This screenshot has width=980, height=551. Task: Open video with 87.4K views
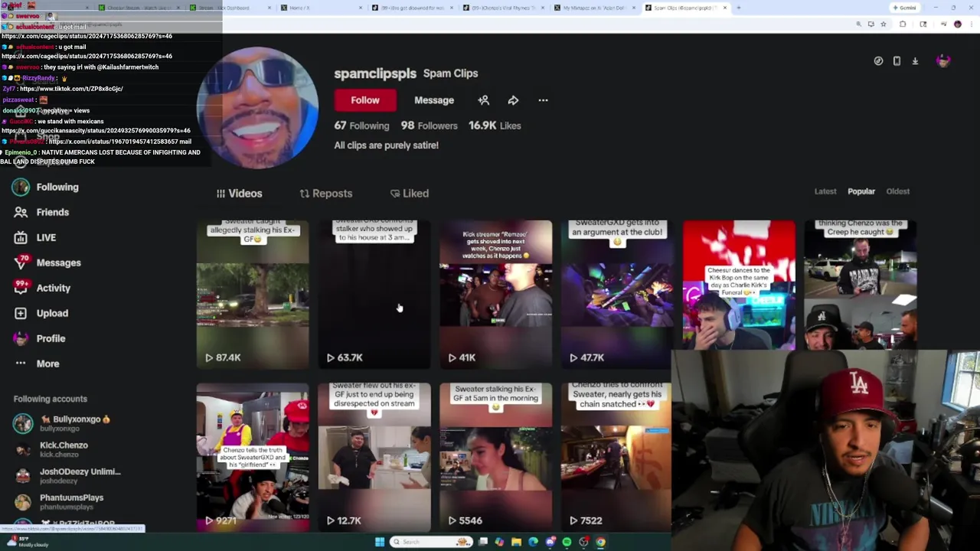click(x=253, y=295)
